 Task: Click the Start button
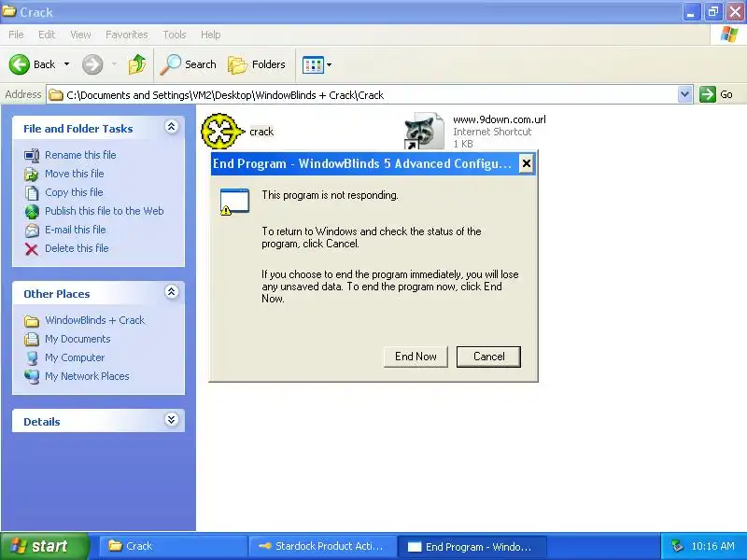tap(44, 546)
